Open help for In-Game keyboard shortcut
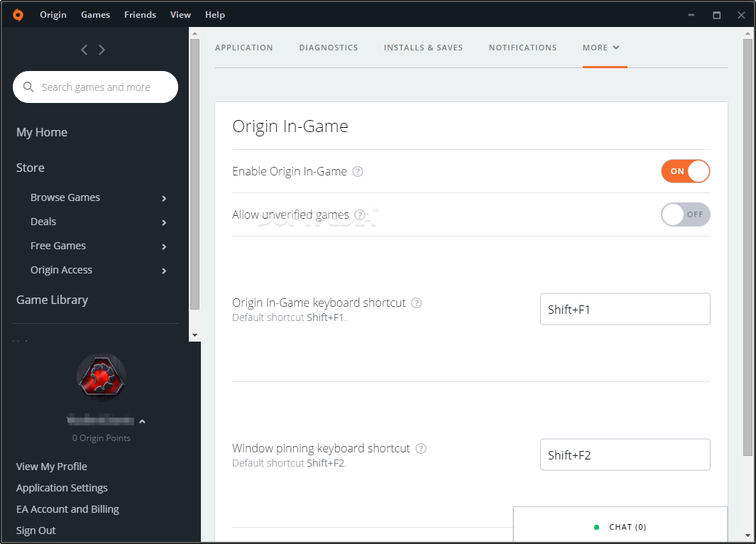Image resolution: width=756 pixels, height=544 pixels. (417, 303)
